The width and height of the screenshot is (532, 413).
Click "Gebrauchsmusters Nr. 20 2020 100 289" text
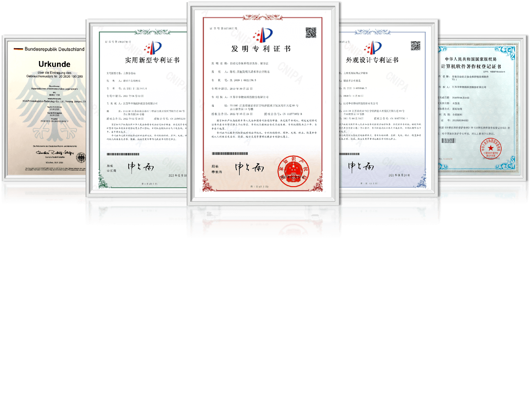(x=54, y=76)
